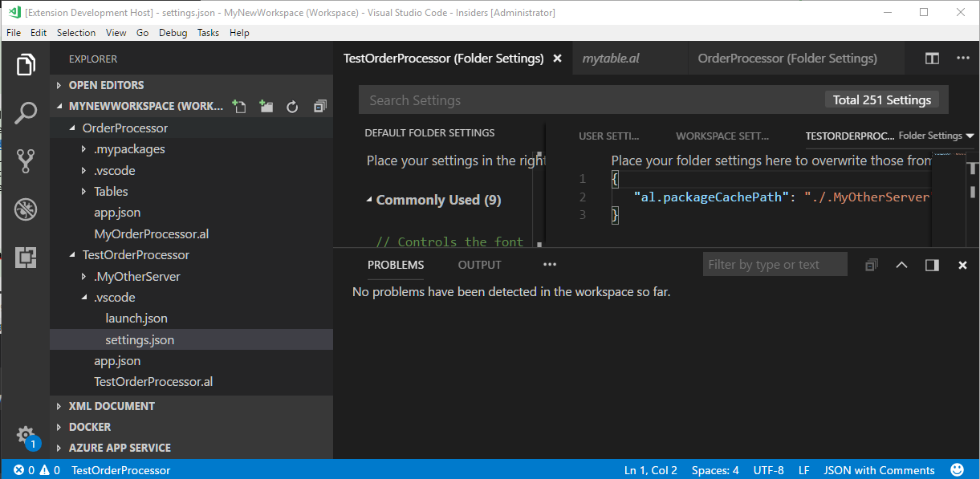Collapse all folders in explorer
The height and width of the screenshot is (479, 980).
pos(319,106)
